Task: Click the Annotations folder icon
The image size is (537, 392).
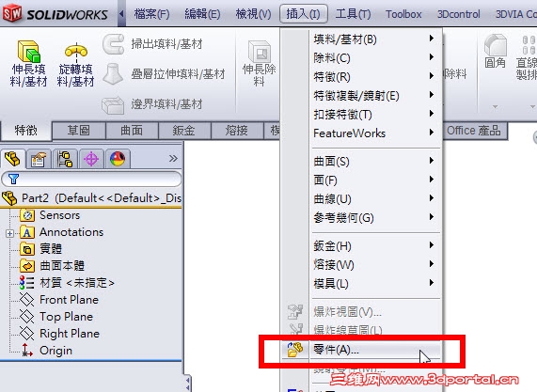Action: click(27, 232)
